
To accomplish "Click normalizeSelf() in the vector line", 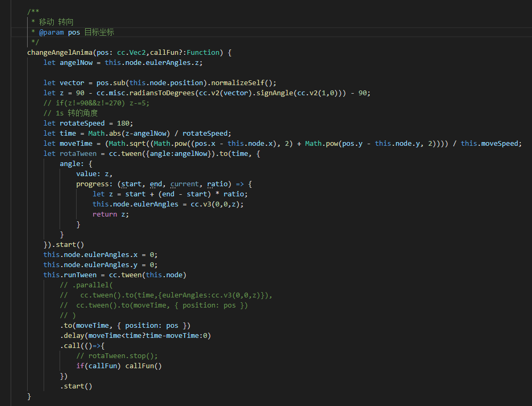I will 242,83.
